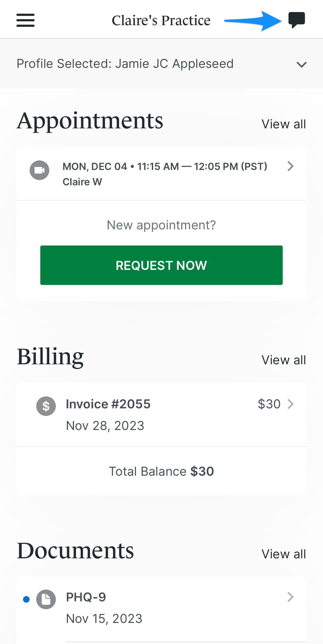Click the video camera appointment icon

(x=39, y=170)
